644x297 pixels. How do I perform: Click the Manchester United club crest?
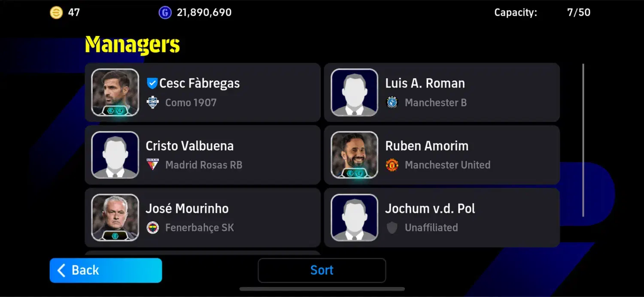coord(392,165)
